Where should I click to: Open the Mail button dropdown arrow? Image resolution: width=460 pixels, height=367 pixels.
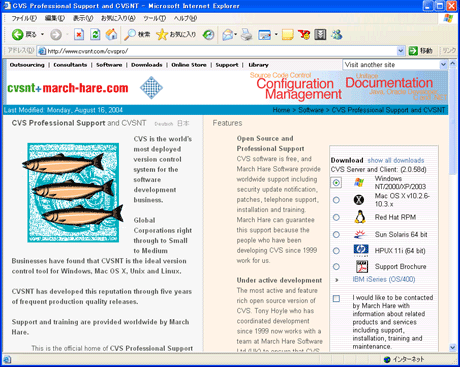click(x=235, y=34)
